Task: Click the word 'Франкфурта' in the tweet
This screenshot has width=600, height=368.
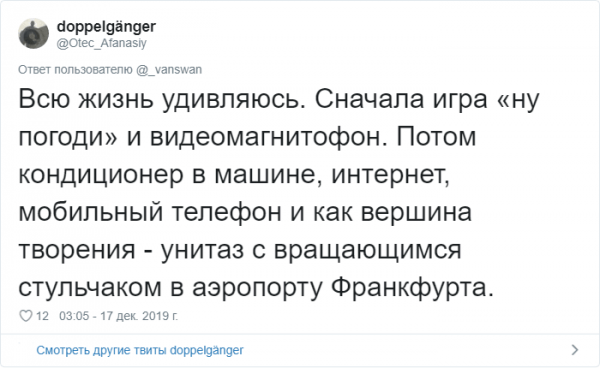Action: tap(409, 287)
